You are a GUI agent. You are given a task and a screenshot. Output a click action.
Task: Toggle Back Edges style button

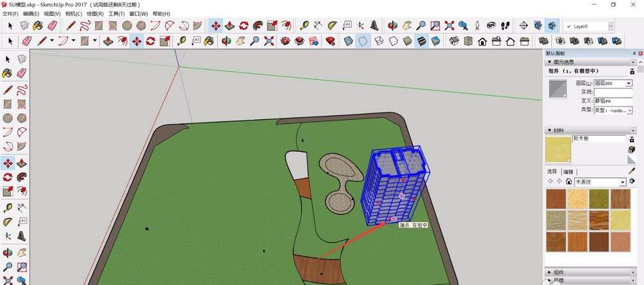point(362,41)
